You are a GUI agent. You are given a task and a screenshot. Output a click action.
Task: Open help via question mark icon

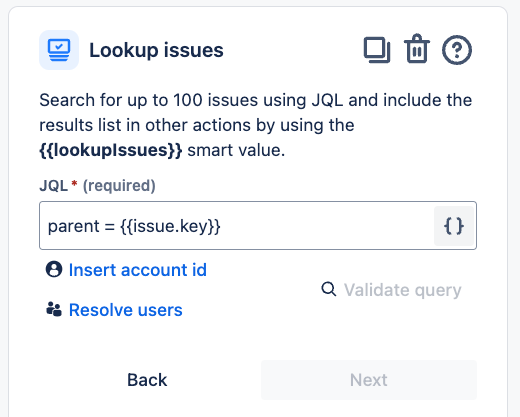click(x=457, y=50)
